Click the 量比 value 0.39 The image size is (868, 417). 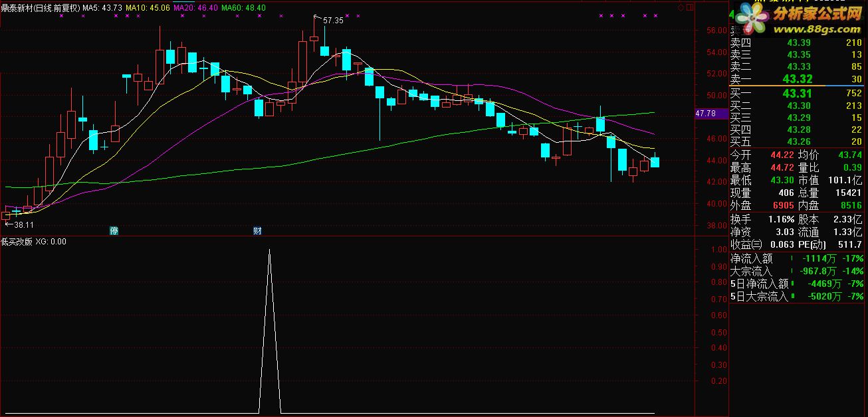point(852,168)
